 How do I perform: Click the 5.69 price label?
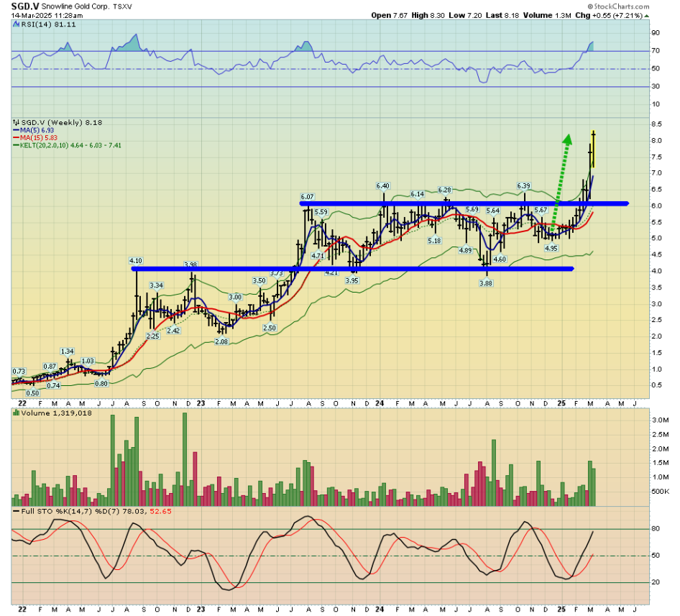[x=472, y=210]
